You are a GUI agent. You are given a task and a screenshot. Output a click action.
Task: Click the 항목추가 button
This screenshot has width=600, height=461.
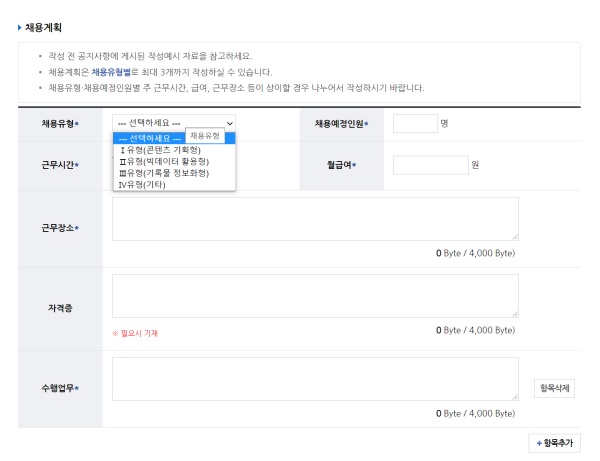(x=554, y=442)
